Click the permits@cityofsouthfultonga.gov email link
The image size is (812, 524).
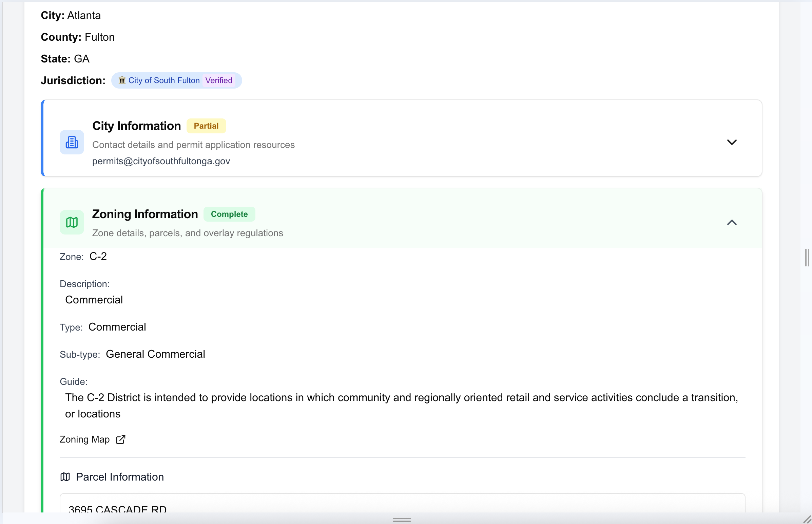click(x=160, y=161)
